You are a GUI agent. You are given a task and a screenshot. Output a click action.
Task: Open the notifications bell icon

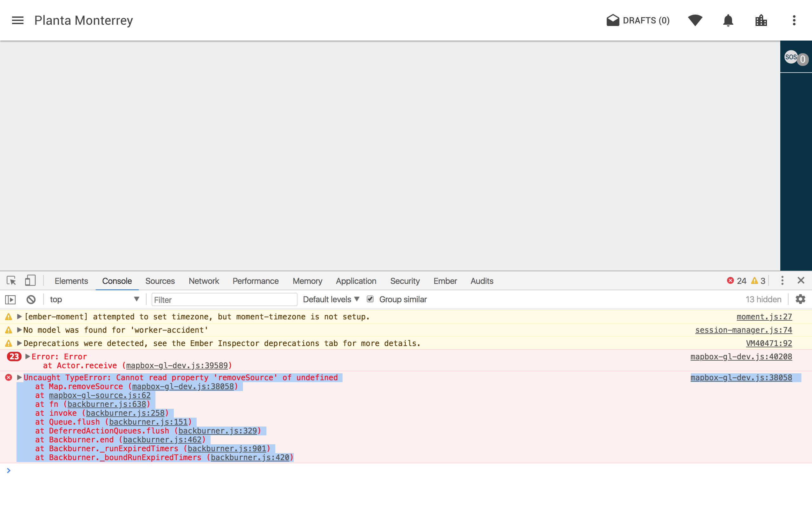[728, 21]
